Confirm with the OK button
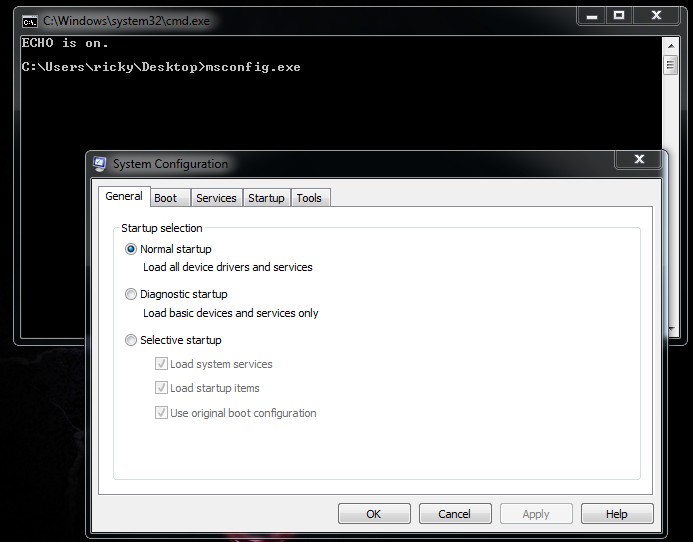The width and height of the screenshot is (693, 542). click(x=374, y=514)
